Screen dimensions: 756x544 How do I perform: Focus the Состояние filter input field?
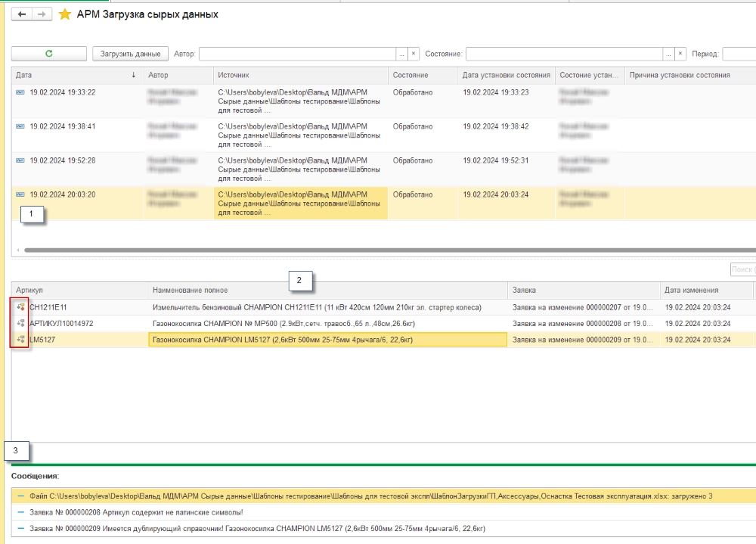tap(564, 54)
